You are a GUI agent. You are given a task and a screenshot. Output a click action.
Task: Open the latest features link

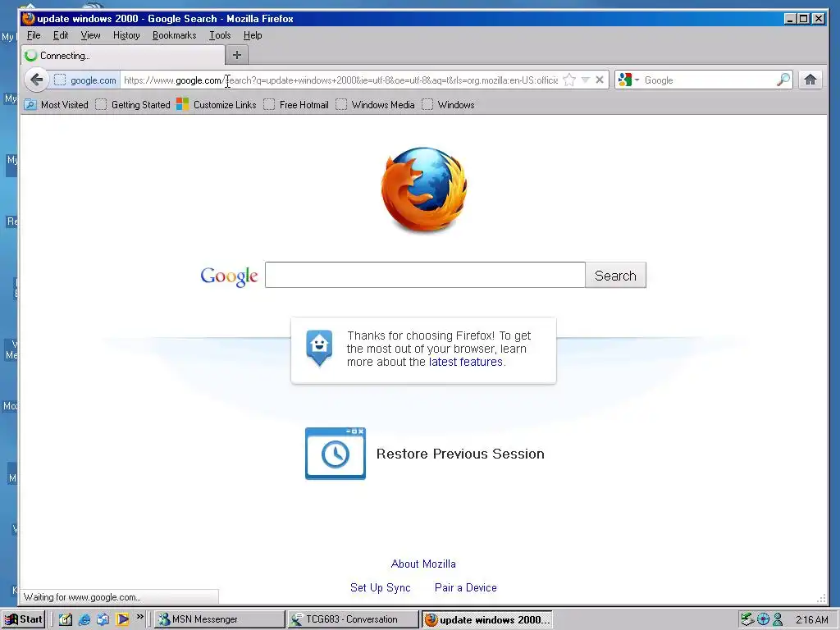(x=466, y=362)
